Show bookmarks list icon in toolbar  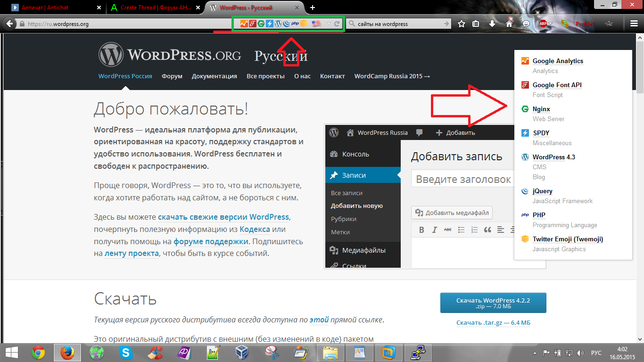[x=476, y=24]
